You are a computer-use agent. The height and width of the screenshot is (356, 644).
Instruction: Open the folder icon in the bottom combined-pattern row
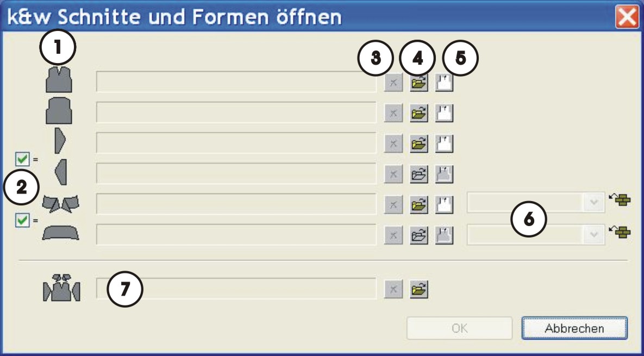click(x=418, y=290)
